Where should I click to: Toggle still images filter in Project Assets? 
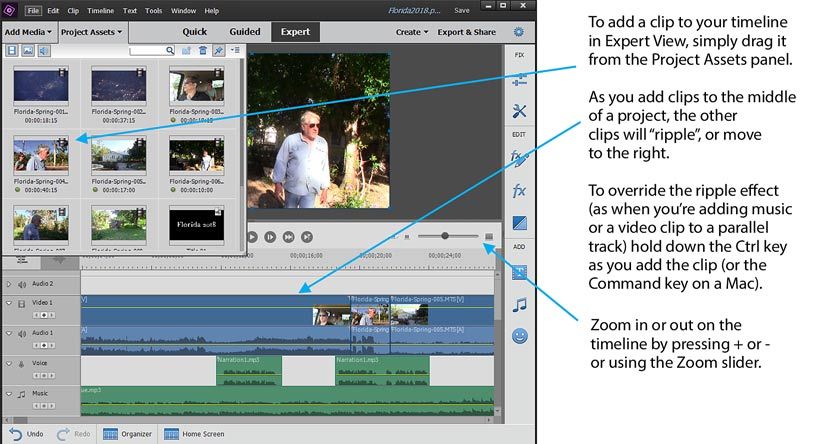pos(28,51)
